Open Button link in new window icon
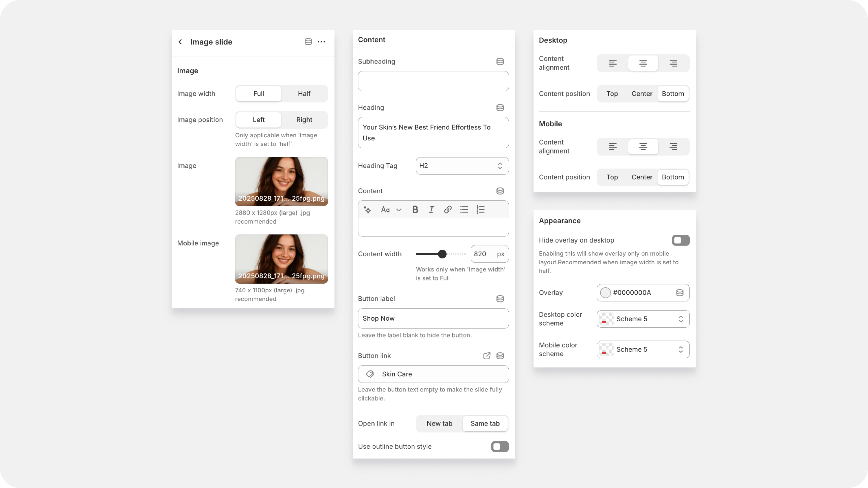Viewport: 868px width, 488px height. [487, 356]
